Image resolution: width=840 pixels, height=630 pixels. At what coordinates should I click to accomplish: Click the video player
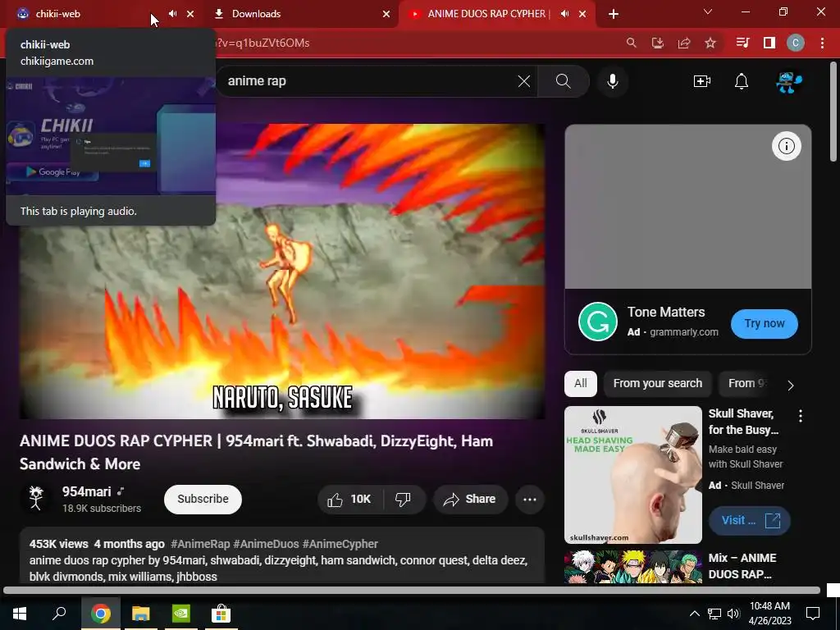[x=282, y=271]
